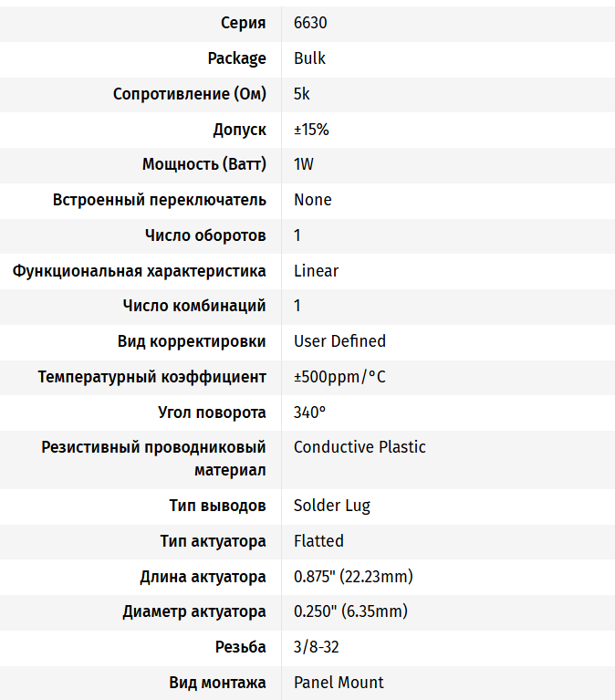Viewport: 615px width, 700px height.
Task: Click the tolerance value ±15%
Action: [311, 130]
